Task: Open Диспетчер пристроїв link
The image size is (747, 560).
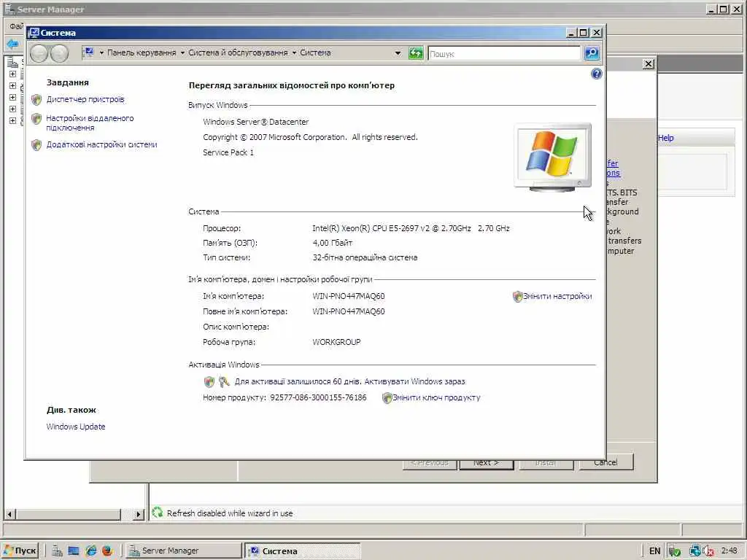Action: click(x=85, y=99)
